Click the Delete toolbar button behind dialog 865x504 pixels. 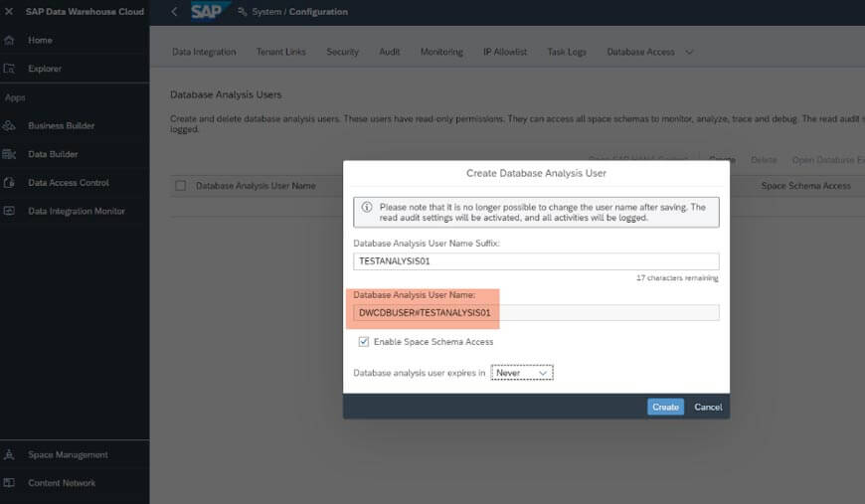click(x=764, y=160)
